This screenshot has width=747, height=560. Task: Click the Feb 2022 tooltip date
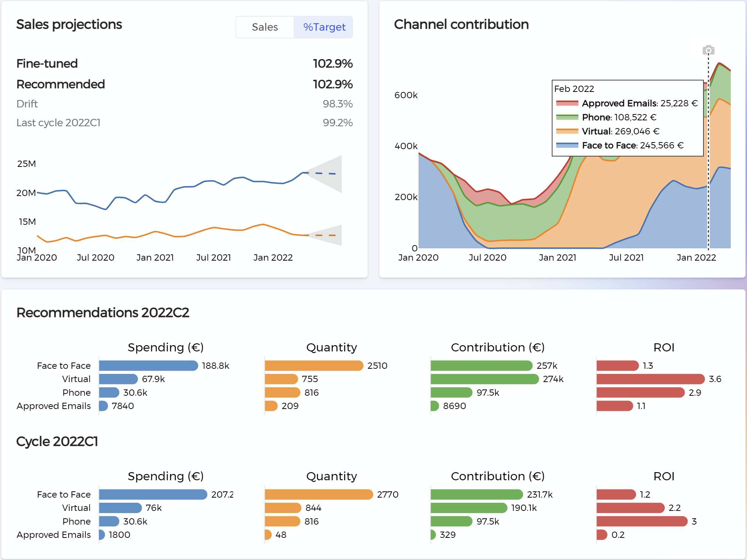[574, 89]
